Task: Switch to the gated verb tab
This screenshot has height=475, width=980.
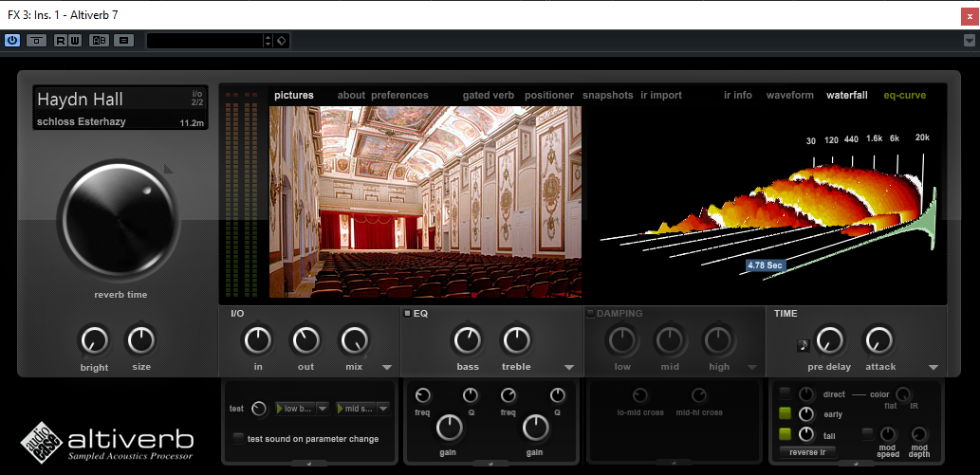Action: pyautogui.click(x=489, y=96)
